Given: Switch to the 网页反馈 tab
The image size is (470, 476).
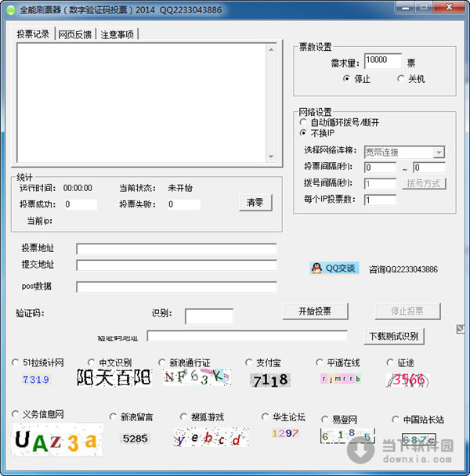Looking at the screenshot, I should [74, 34].
